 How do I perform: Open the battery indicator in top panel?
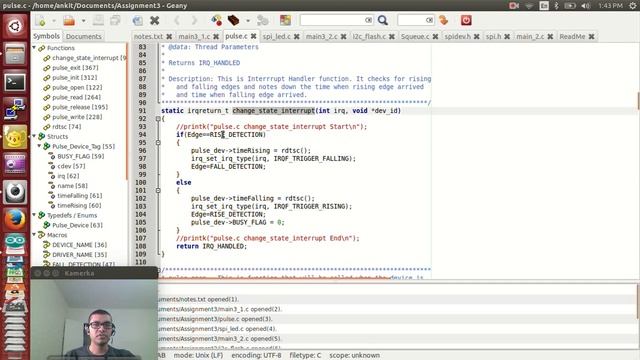tap(570, 6)
